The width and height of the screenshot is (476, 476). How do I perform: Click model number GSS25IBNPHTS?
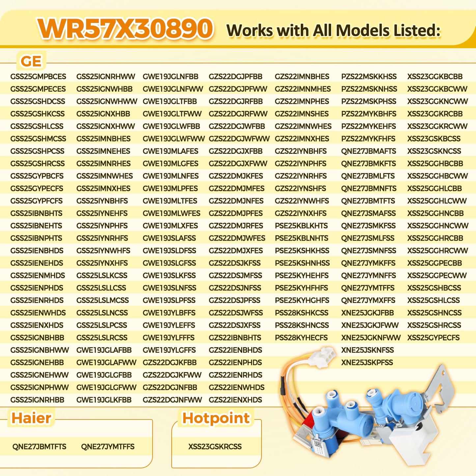pyautogui.click(x=36, y=238)
